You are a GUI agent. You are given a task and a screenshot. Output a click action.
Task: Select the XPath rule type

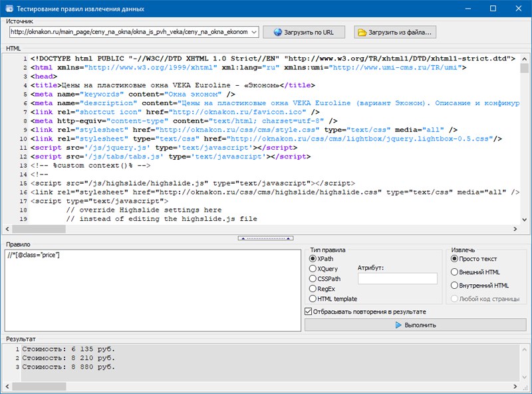321,258
